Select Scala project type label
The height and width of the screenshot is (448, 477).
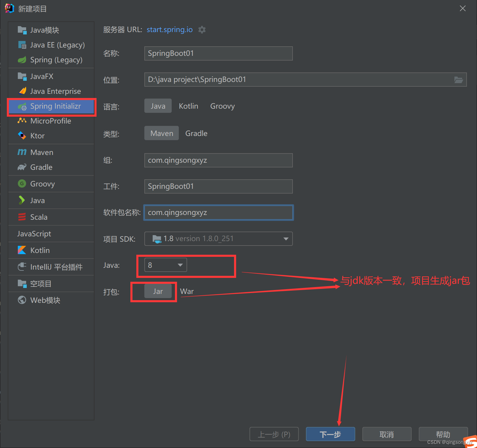coord(39,217)
